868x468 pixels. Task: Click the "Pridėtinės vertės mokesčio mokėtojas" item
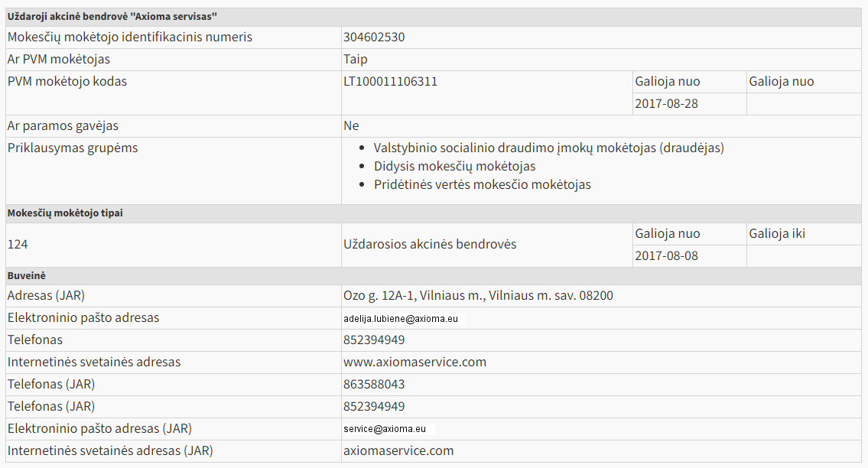coord(482,185)
